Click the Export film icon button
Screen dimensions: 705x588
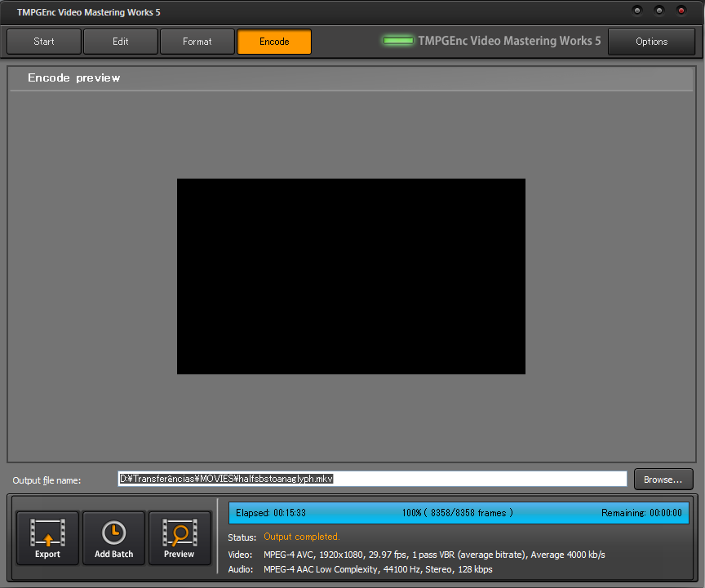(x=47, y=538)
